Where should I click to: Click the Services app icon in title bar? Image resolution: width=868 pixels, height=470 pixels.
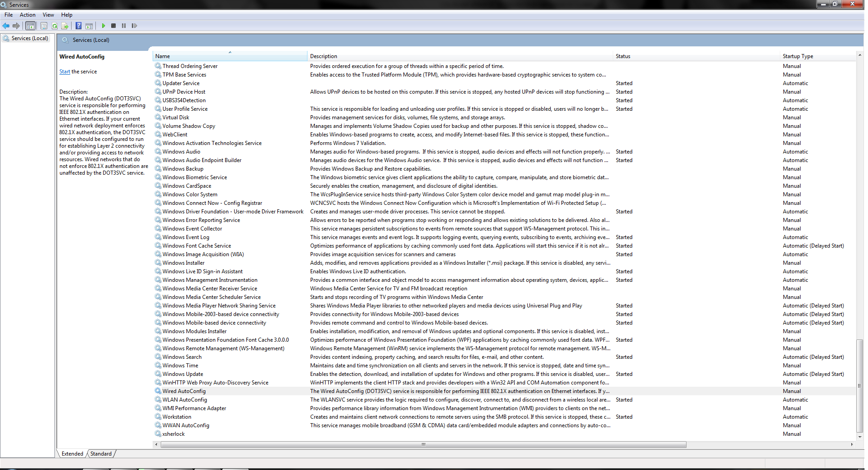point(4,5)
